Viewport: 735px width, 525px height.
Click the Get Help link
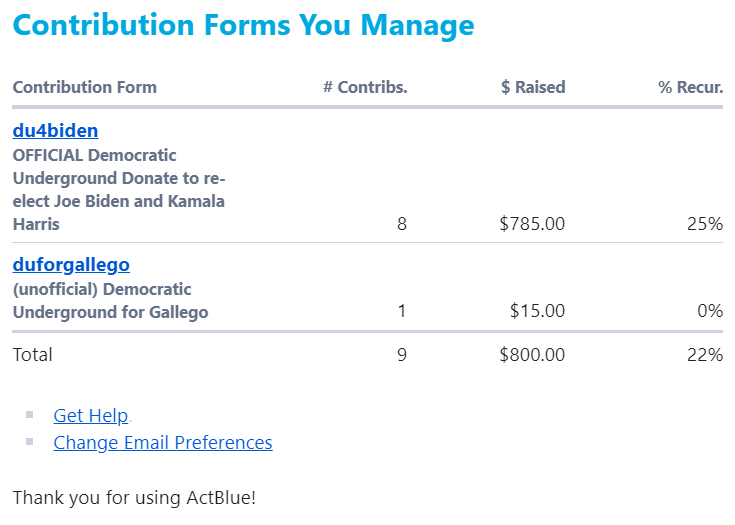click(91, 416)
